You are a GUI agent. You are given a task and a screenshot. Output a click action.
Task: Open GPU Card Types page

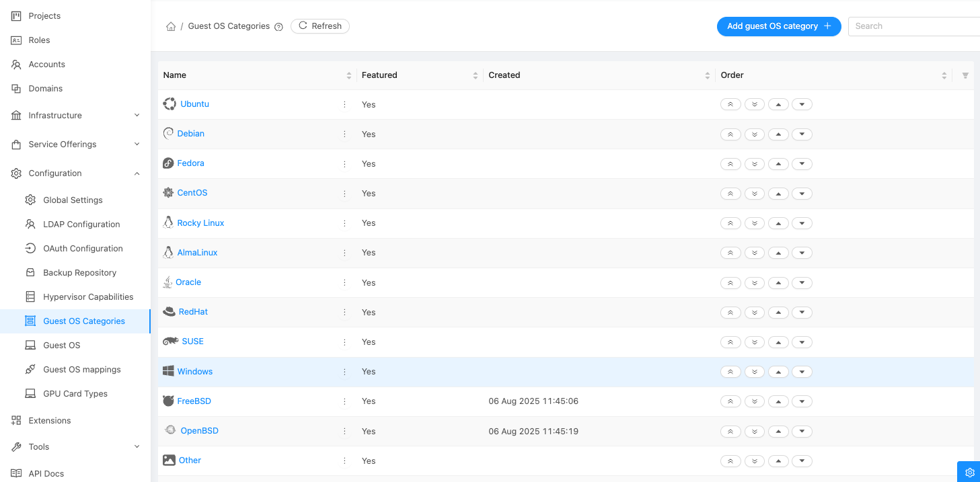75,393
